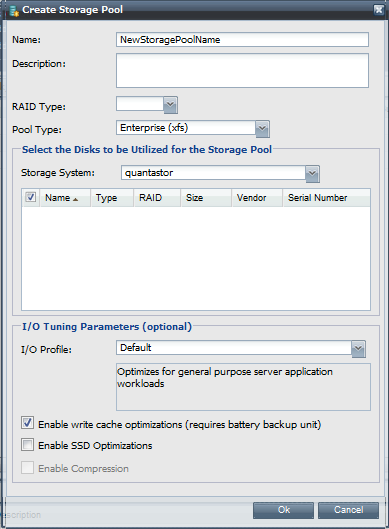Click the Cancel button
The width and height of the screenshot is (389, 529).
pos(348,510)
